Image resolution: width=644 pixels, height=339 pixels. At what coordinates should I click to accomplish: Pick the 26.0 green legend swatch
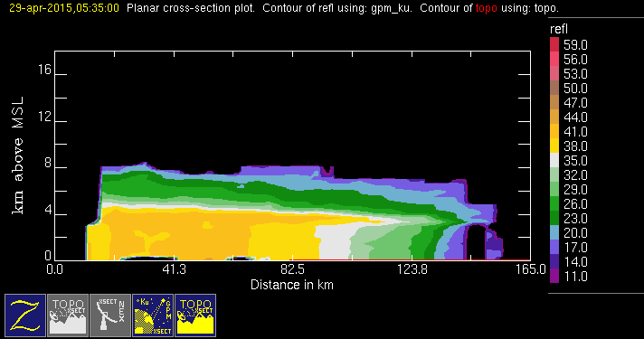554,203
